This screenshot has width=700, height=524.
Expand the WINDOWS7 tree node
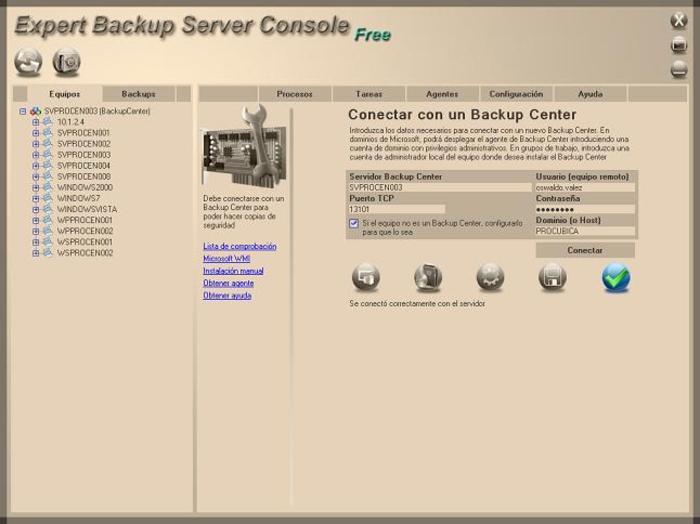pos(35,198)
